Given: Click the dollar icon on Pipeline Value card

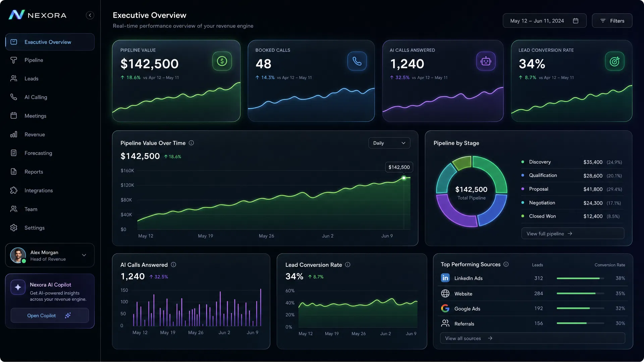Looking at the screenshot, I should click(x=222, y=61).
